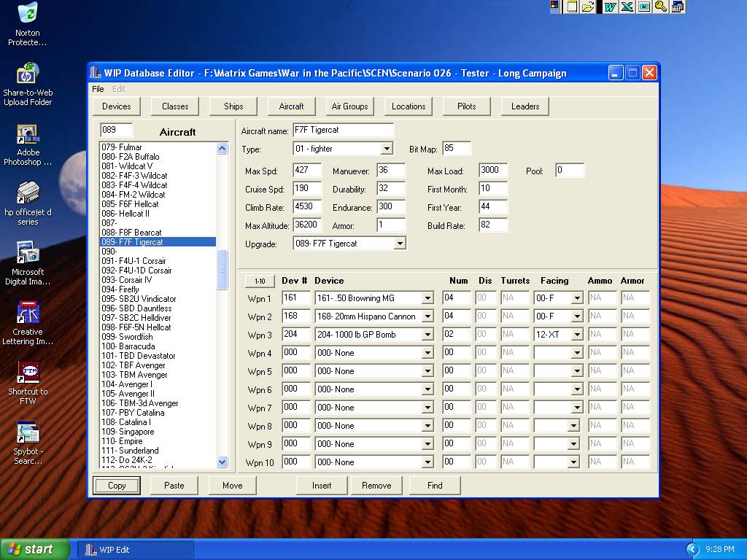Open the Wpn 4 Device dropdown
The width and height of the screenshot is (747, 560).
(427, 354)
